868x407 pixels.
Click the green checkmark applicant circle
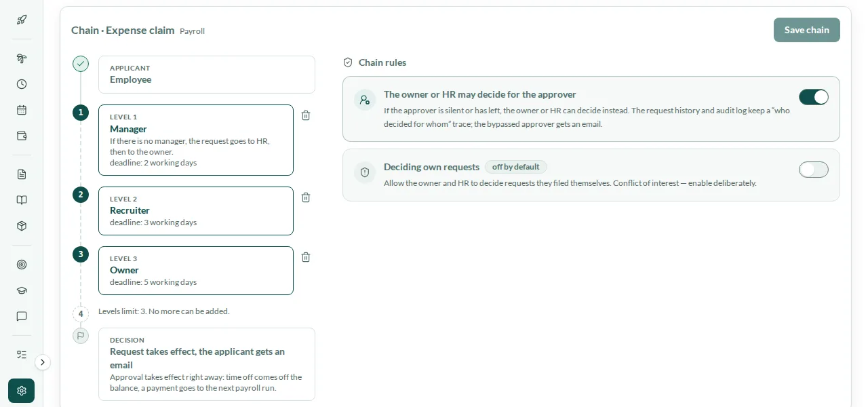[x=81, y=64]
